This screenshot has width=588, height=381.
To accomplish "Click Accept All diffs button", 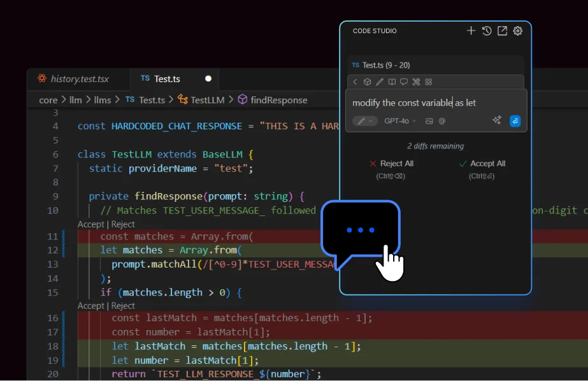I will pyautogui.click(x=482, y=164).
